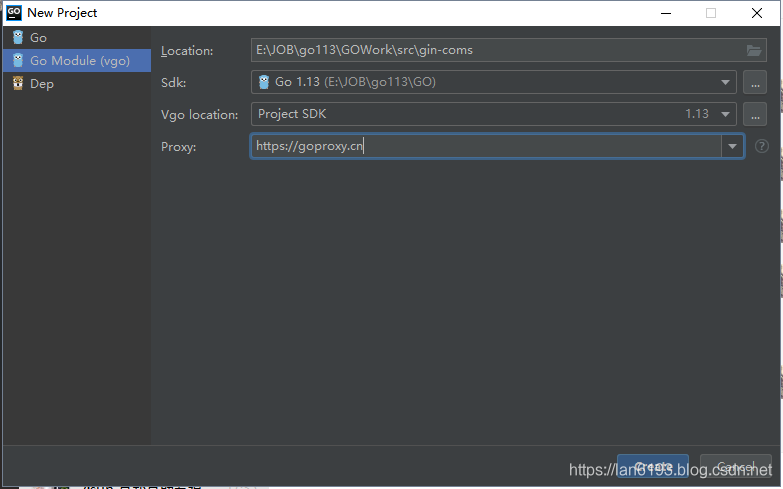Screen dimensions: 783x489
Task: Click the Sdk browse ellipsis button
Action: pos(755,82)
